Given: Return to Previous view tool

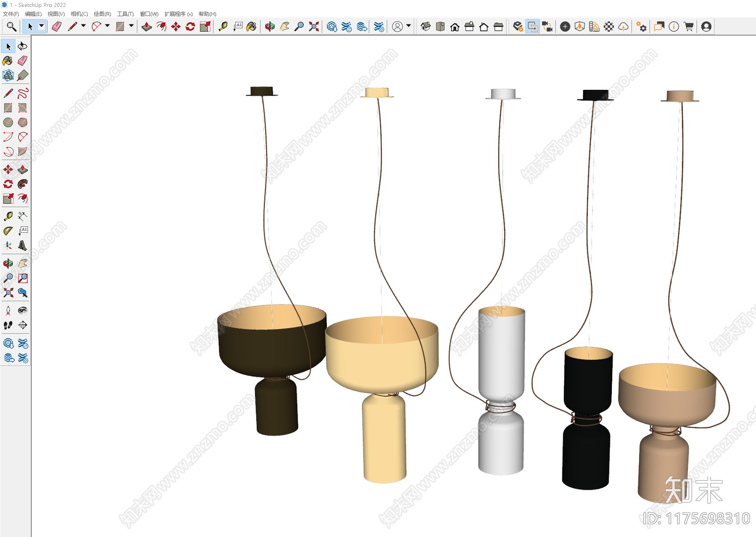Looking at the screenshot, I should tap(23, 293).
